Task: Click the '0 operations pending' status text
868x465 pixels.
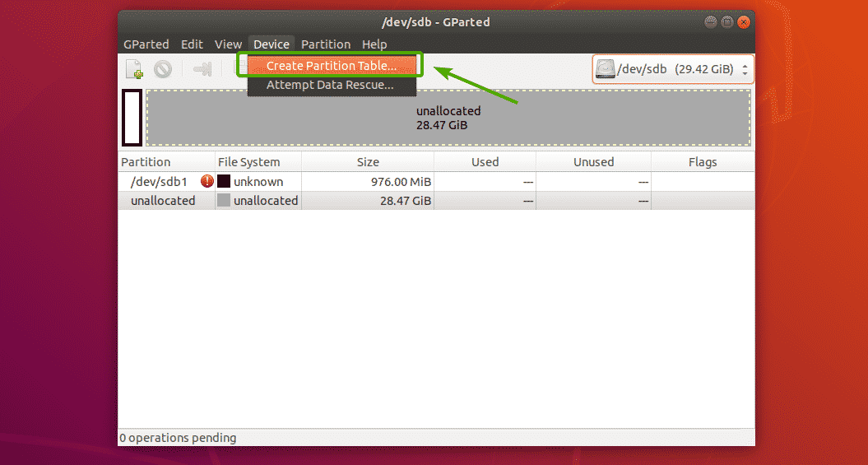Action: pos(179,438)
